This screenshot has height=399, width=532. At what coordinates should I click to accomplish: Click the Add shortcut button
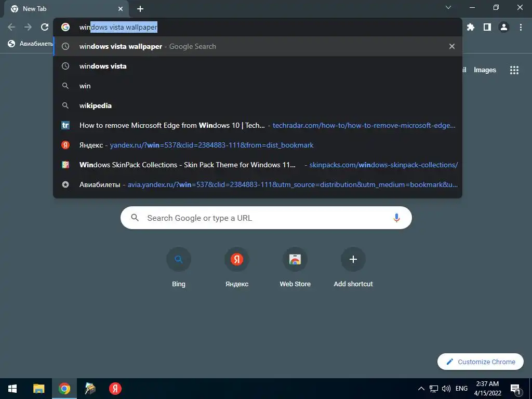click(353, 268)
